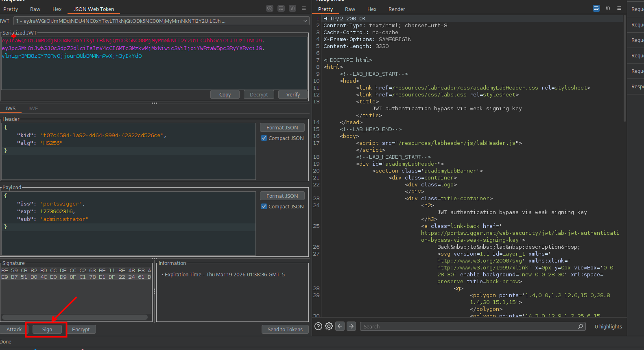The image size is (644, 350).
Task: Open the request panel hamburger menu
Action: click(x=304, y=9)
